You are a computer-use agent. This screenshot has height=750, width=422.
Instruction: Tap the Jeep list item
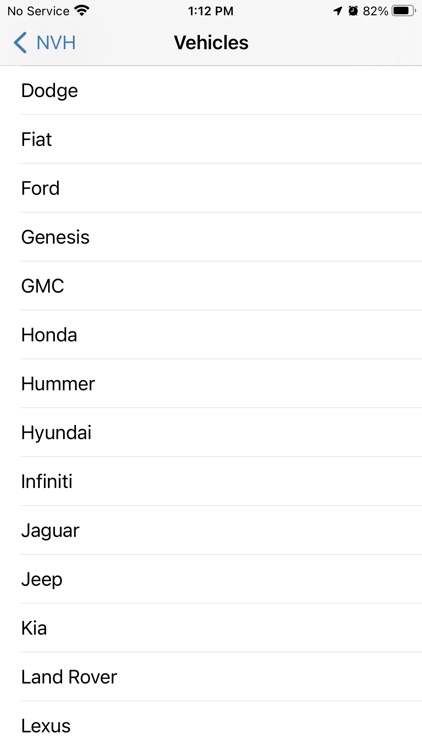tap(211, 579)
